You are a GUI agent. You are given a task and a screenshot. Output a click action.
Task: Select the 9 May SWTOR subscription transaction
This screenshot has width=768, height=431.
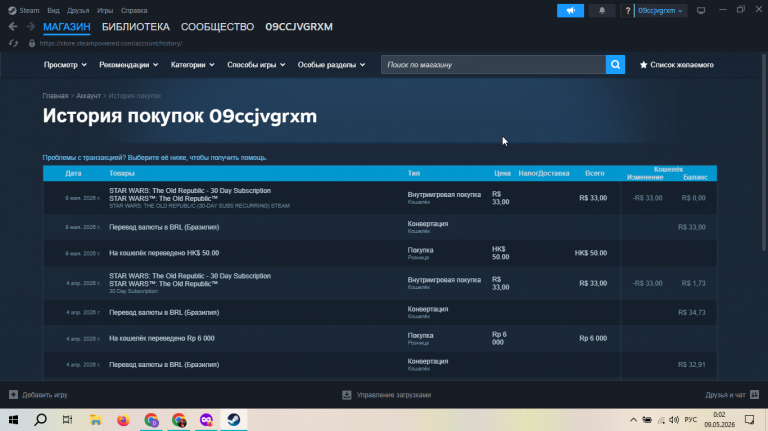click(x=380, y=198)
